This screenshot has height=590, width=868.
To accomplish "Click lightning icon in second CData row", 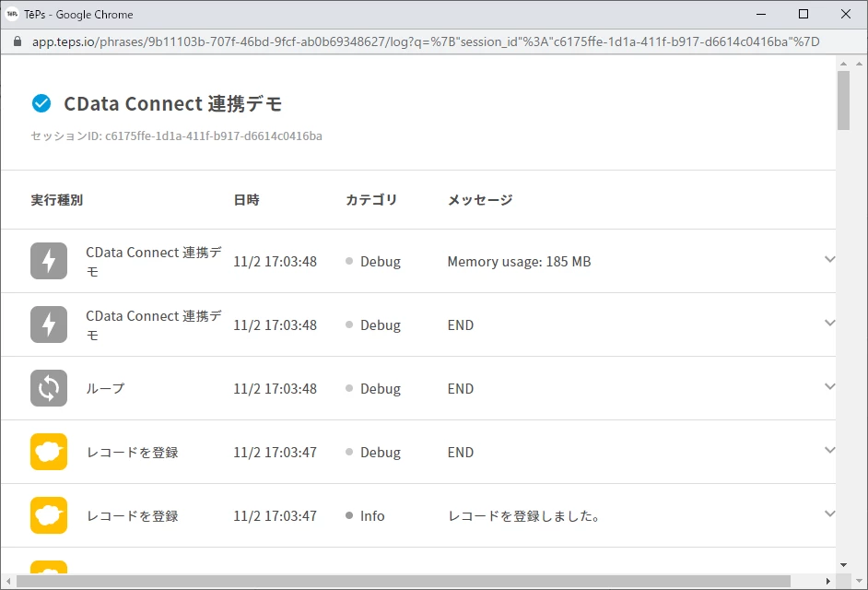I will click(x=49, y=324).
